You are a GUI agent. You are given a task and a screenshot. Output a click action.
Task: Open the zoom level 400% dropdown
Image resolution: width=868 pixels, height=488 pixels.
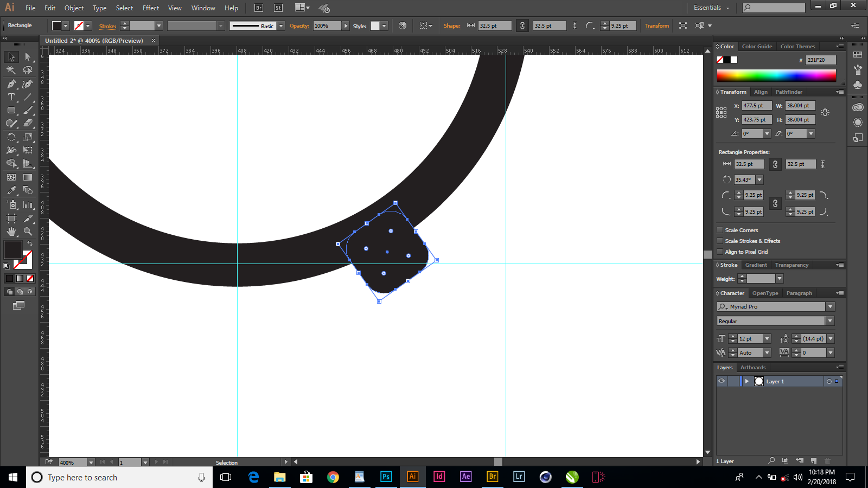pyautogui.click(x=91, y=463)
